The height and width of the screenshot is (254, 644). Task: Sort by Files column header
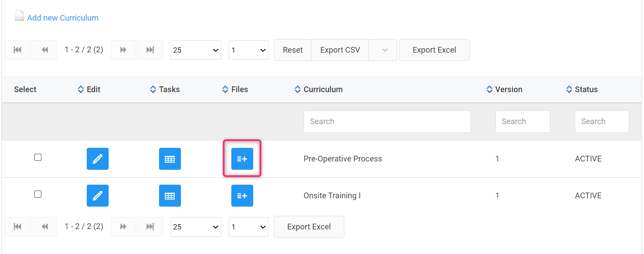coord(235,89)
